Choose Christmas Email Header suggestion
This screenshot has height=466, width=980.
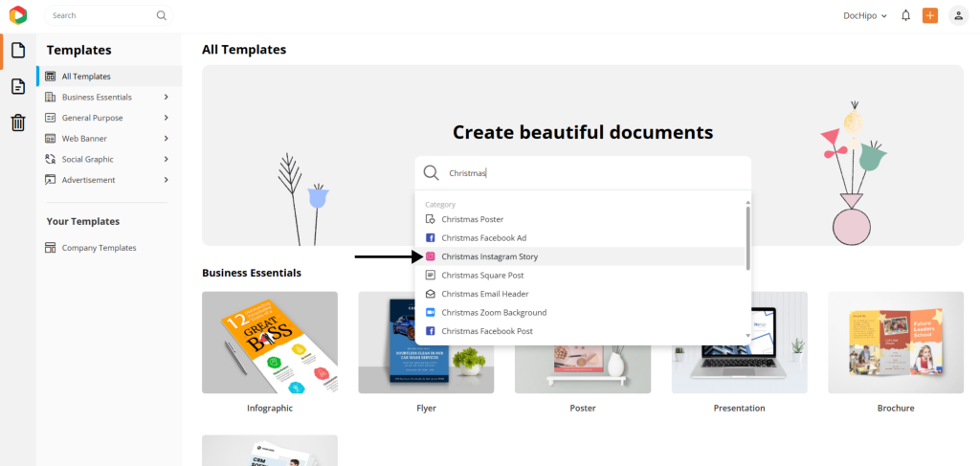click(x=580, y=294)
